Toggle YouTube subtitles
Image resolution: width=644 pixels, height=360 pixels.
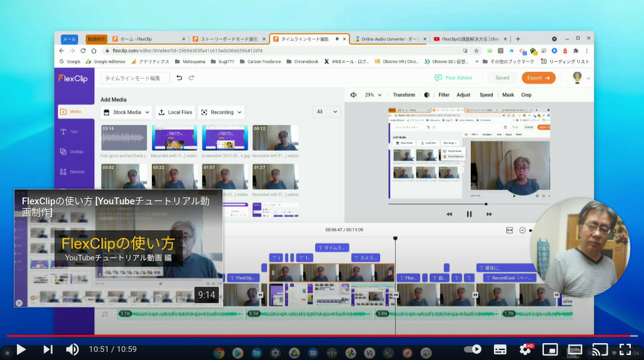[x=500, y=349]
